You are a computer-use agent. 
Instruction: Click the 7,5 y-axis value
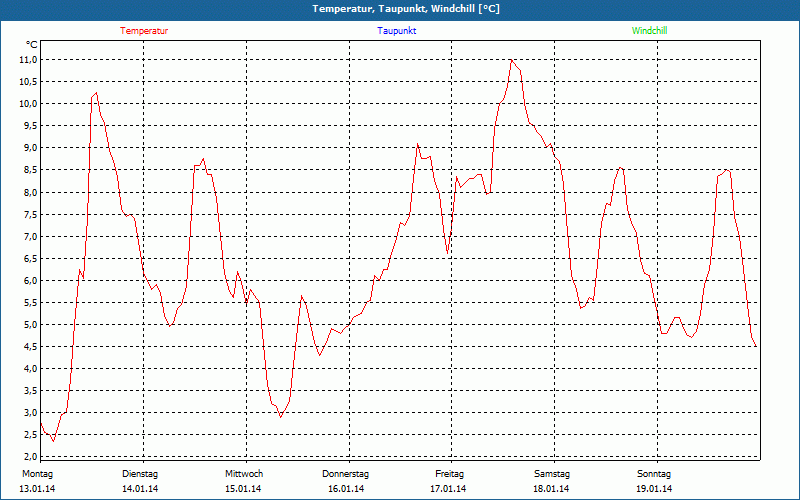pos(31,214)
